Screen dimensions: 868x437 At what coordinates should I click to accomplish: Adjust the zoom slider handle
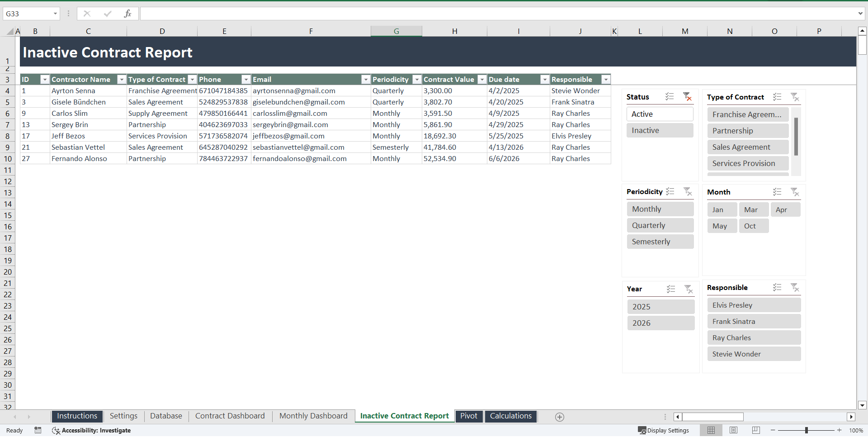[807, 430]
